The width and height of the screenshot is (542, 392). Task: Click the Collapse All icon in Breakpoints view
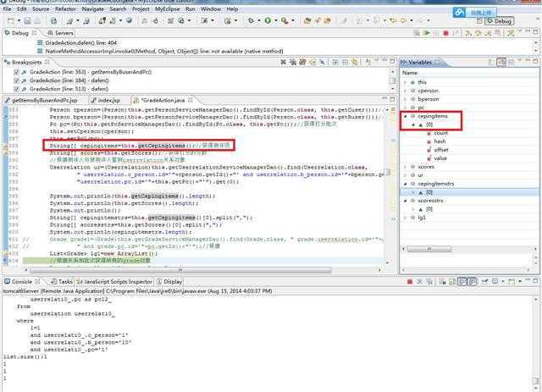tap(345, 62)
